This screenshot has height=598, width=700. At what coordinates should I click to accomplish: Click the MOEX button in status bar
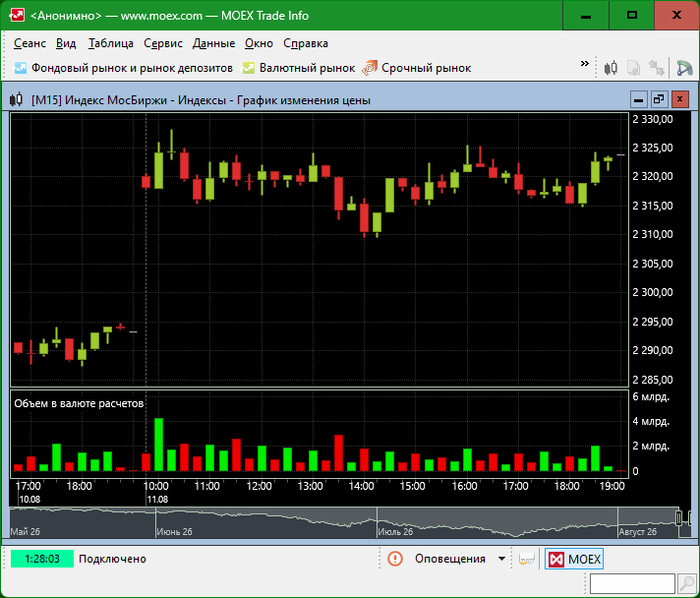574,559
